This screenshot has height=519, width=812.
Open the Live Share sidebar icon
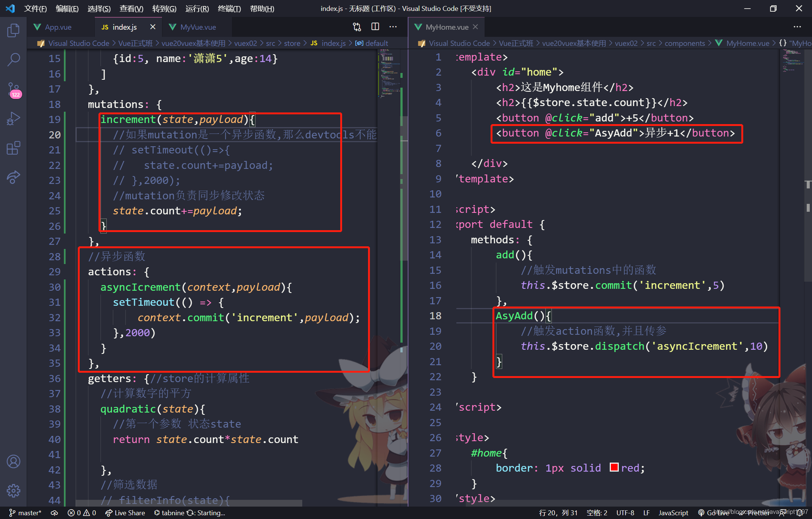point(14,177)
